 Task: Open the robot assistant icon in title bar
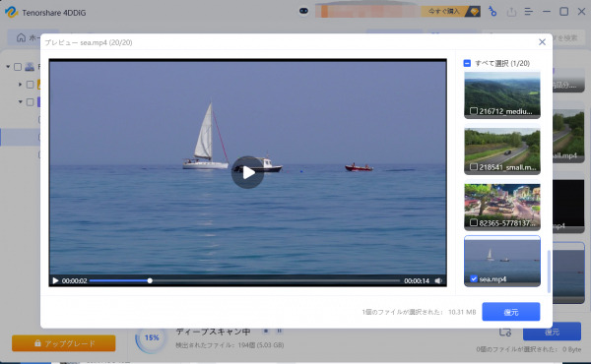click(x=303, y=11)
